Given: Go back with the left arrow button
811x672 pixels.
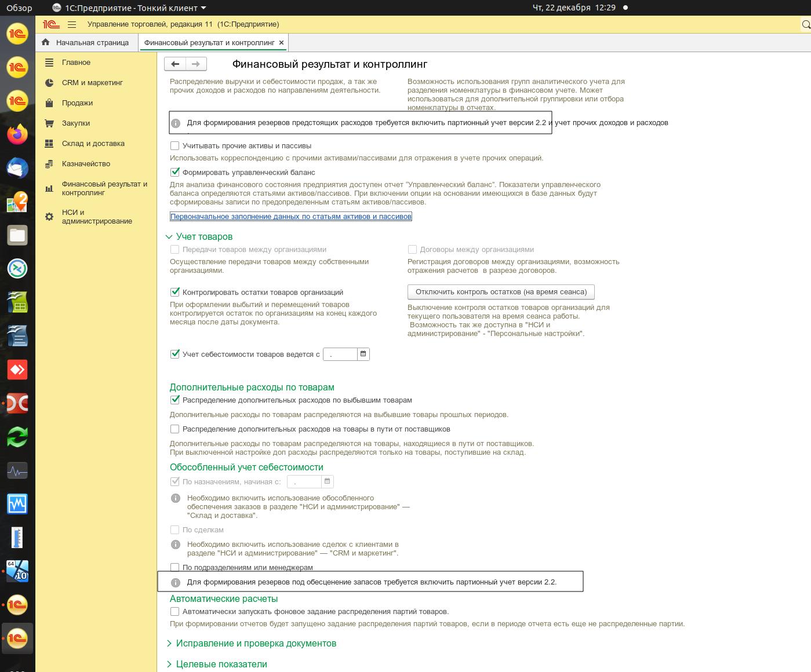Looking at the screenshot, I should (x=175, y=64).
